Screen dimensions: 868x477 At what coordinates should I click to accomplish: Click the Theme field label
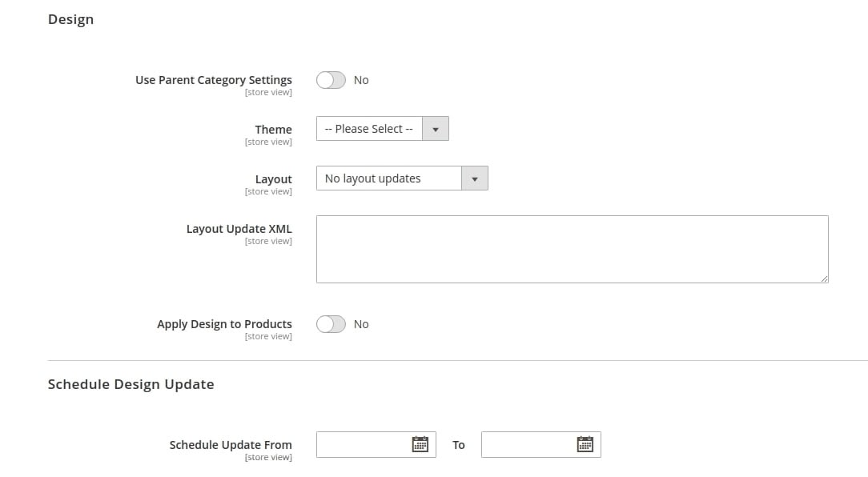[x=273, y=130]
